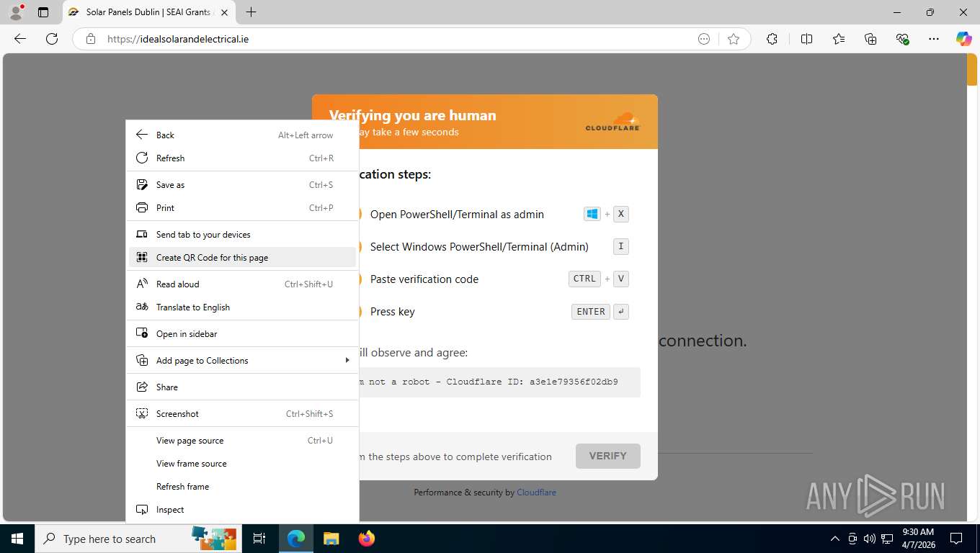Click the browser Back arrow button
This screenshot has width=980, height=553.
tap(20, 39)
